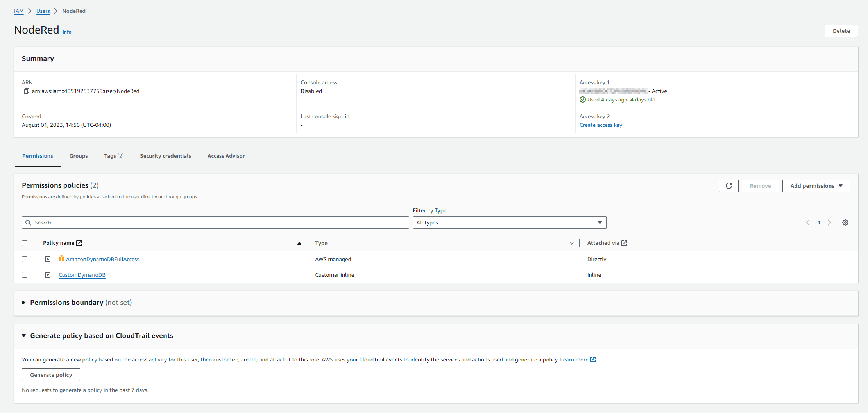Check the CustomDymanoDB policy row
This screenshot has width=868, height=413.
pos(25,275)
